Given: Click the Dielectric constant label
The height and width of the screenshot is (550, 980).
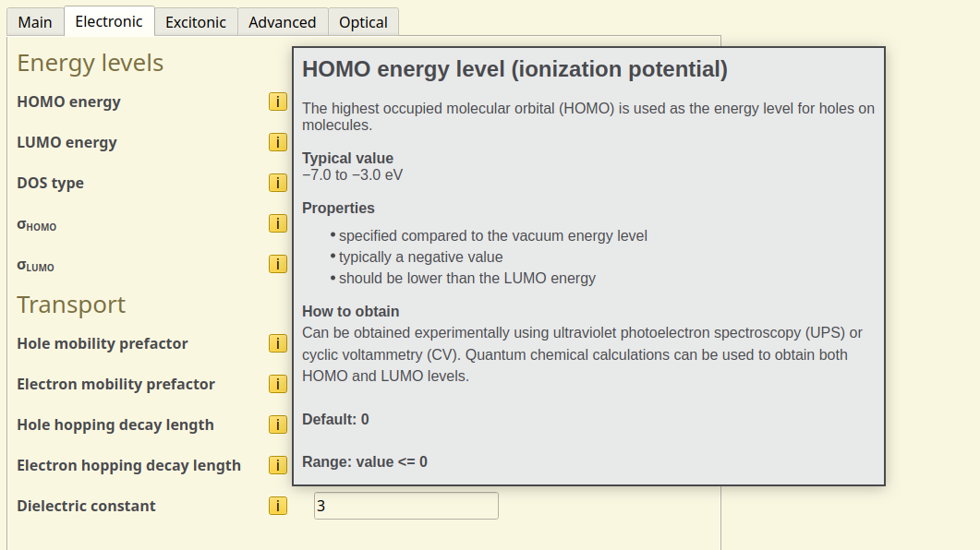Looking at the screenshot, I should (86, 506).
